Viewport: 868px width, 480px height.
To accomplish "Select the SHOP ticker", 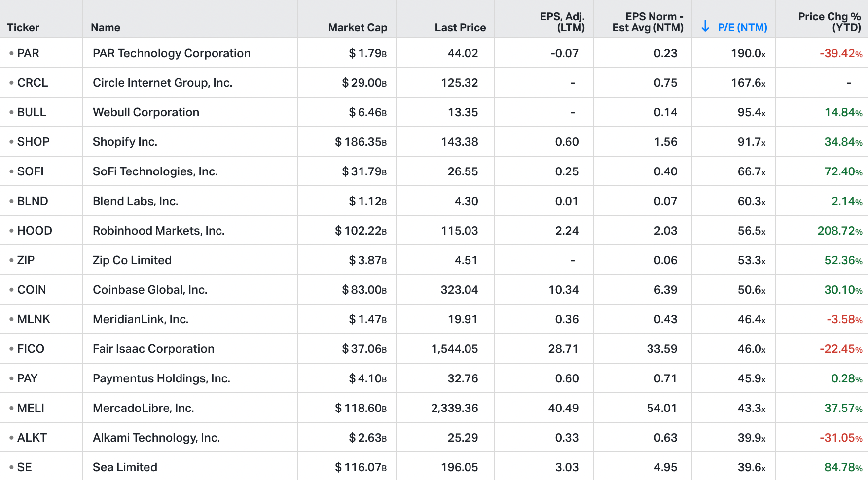I will tap(34, 142).
